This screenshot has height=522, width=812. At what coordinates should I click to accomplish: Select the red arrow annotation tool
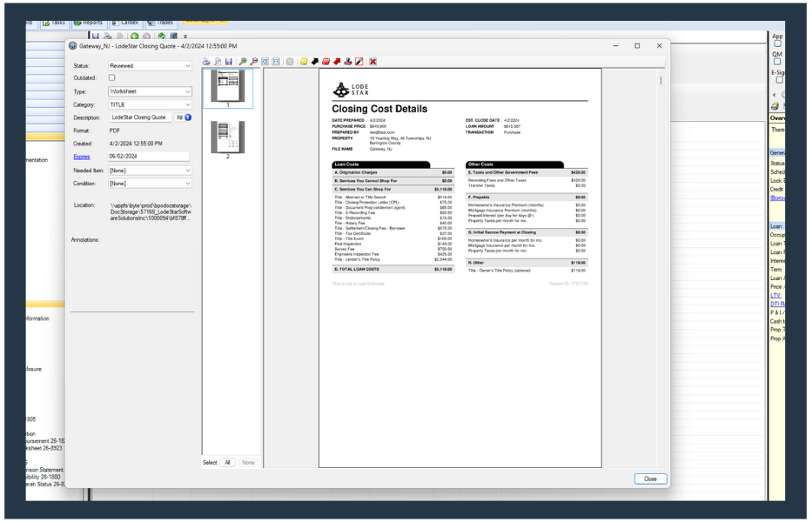[337, 62]
